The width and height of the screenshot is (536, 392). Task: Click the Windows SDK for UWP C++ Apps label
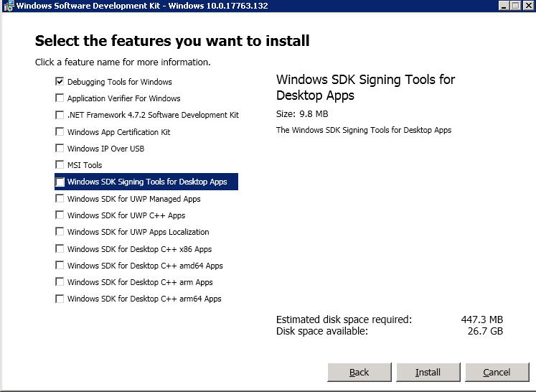(x=126, y=215)
